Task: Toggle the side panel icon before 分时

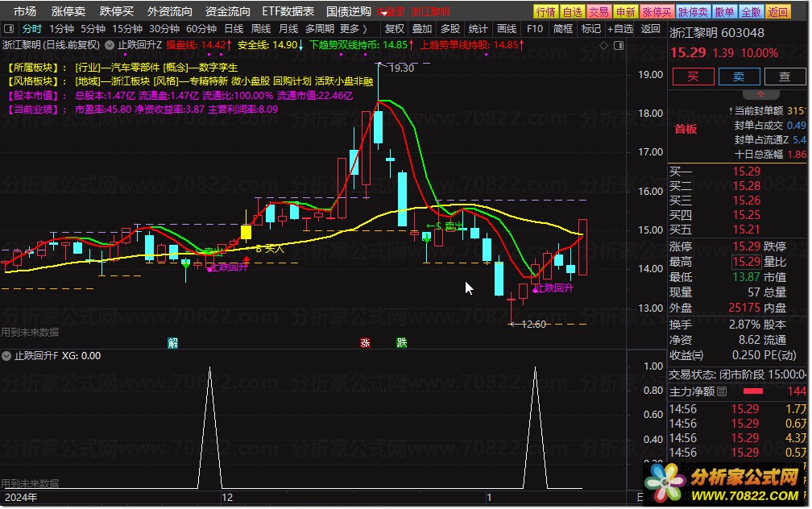Action: pos(9,28)
